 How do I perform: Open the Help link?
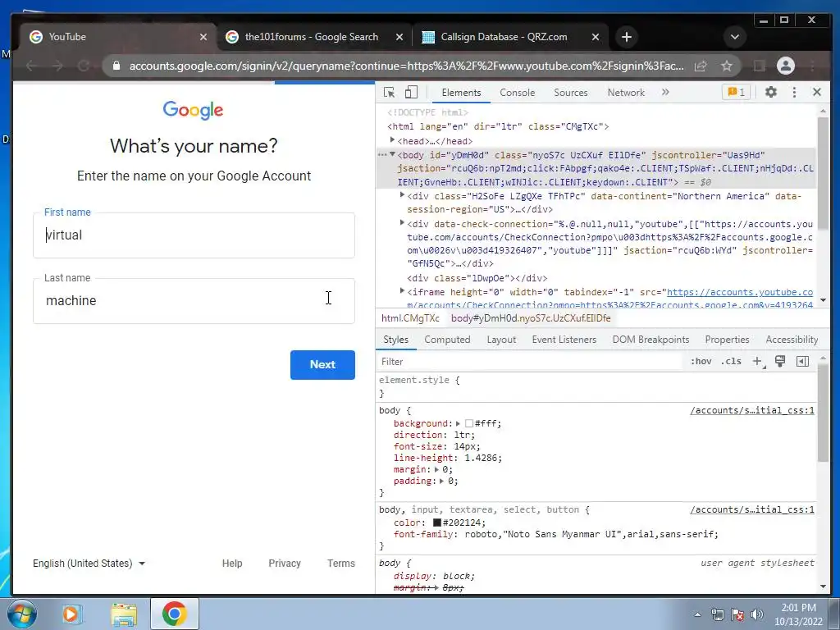232,564
